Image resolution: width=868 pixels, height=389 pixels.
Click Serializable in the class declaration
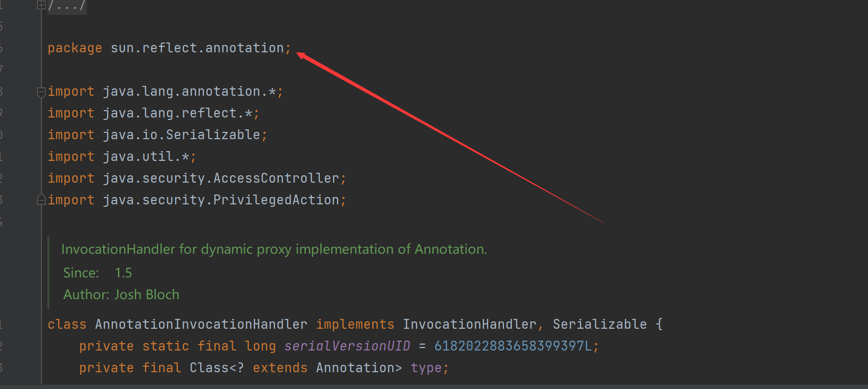(x=600, y=324)
